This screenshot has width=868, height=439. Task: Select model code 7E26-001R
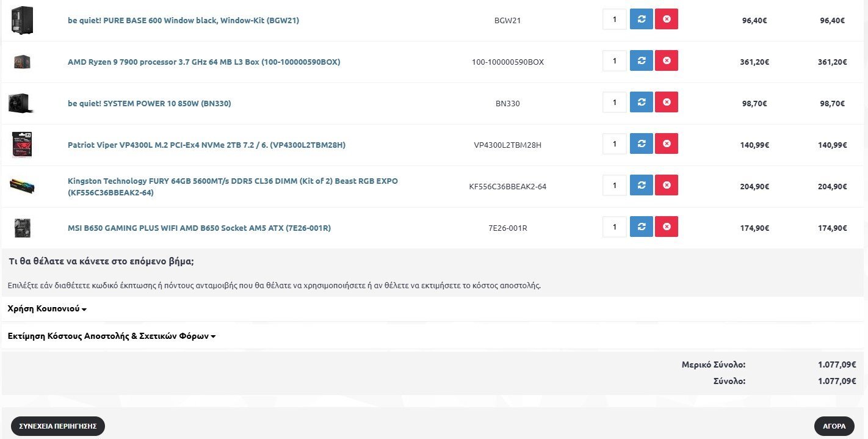(508, 228)
